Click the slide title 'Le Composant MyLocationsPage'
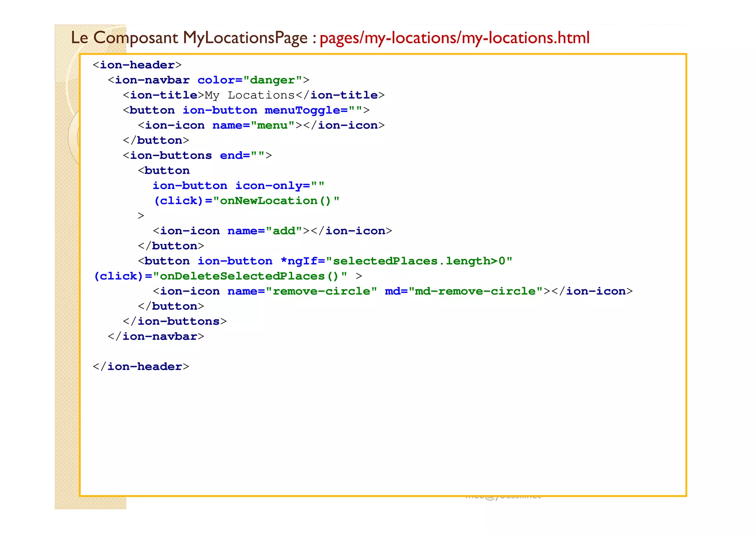Screen dimensions: 756x534 tap(189, 38)
